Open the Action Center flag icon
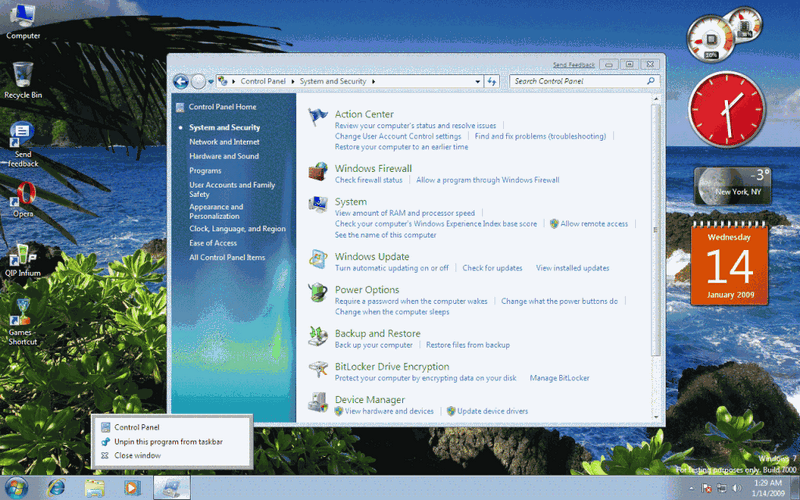 click(318, 117)
